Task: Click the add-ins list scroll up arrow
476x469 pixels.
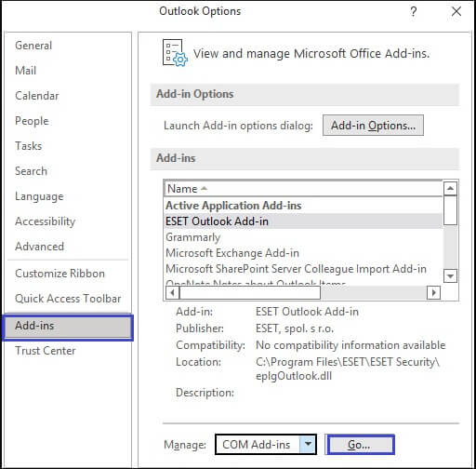Action: pos(450,188)
